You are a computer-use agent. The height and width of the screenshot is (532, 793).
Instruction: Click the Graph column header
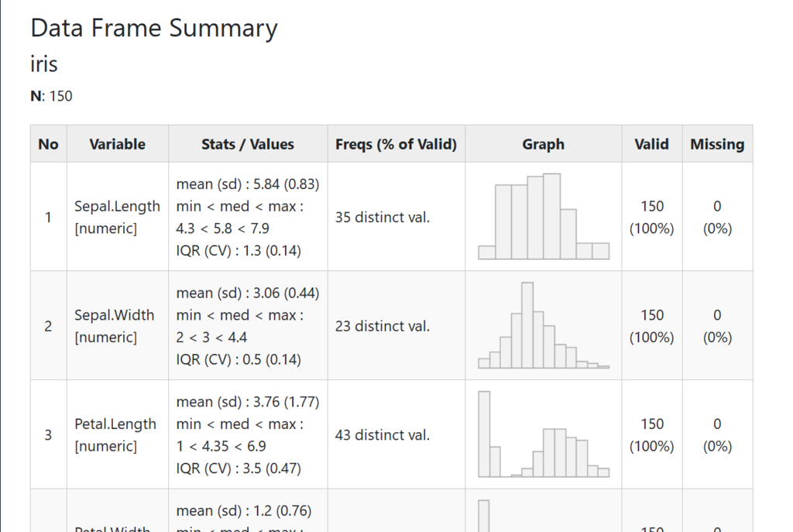[543, 144]
